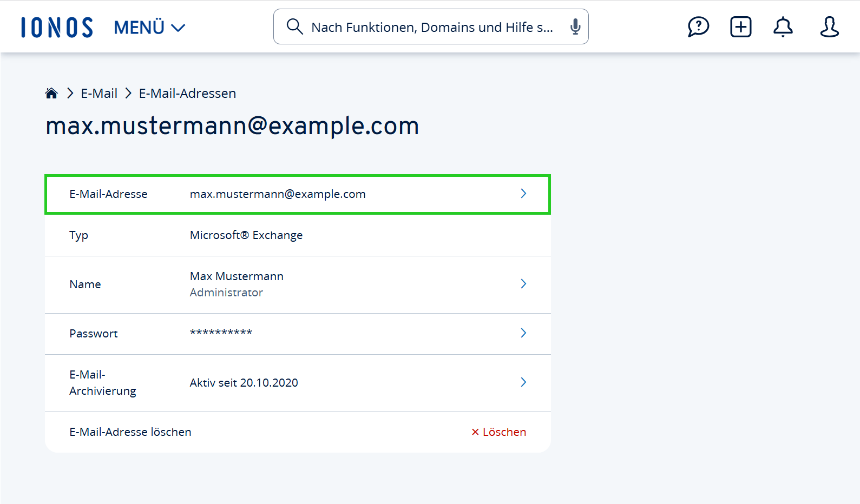Expand the Passwort row chevron
860x504 pixels.
[523, 333]
